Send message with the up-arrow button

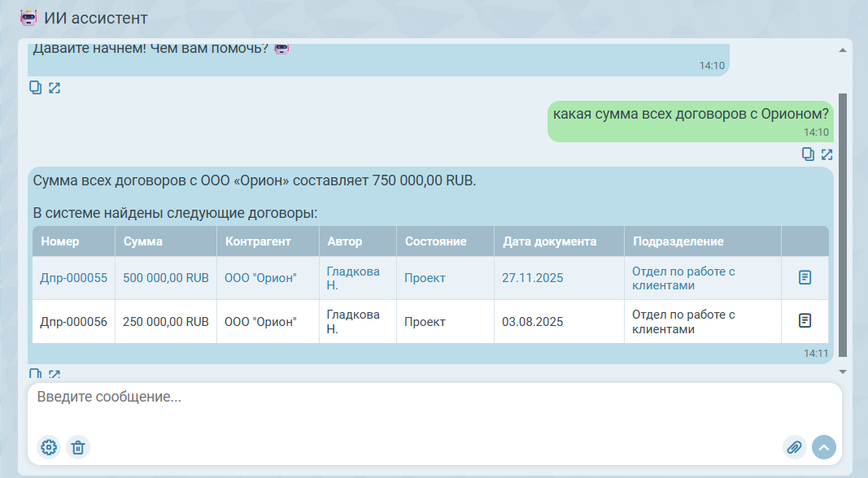824,447
